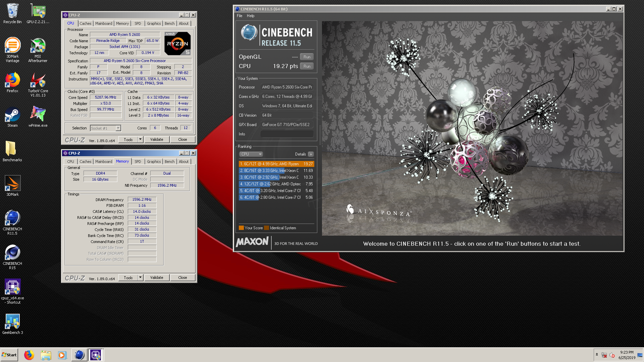Click the Firefox icon in the taskbar
Image resolution: width=644 pixels, height=362 pixels.
click(29, 355)
